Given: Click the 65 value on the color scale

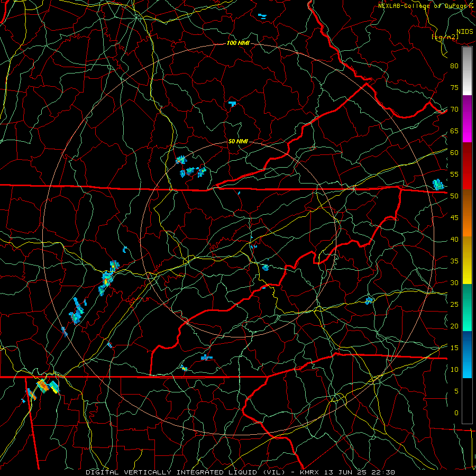Looking at the screenshot, I should click(454, 131).
